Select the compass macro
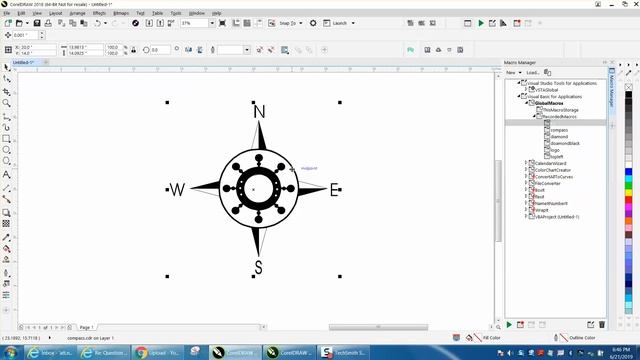 point(559,130)
